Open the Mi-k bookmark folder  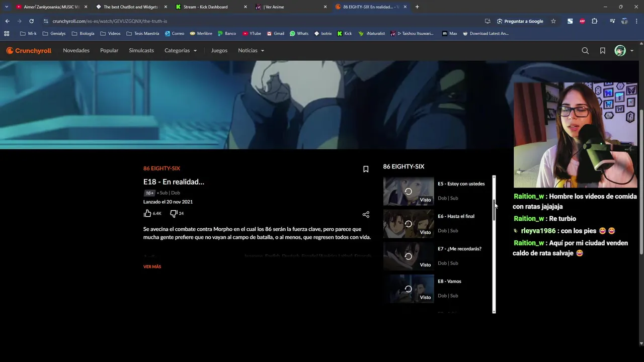click(x=28, y=34)
